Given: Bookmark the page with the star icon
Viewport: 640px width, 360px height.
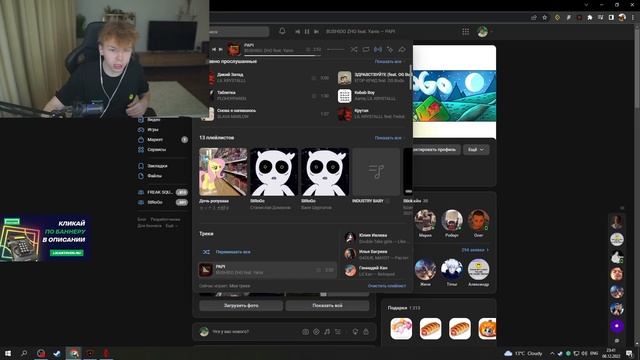Looking at the screenshot, I should (544, 18).
